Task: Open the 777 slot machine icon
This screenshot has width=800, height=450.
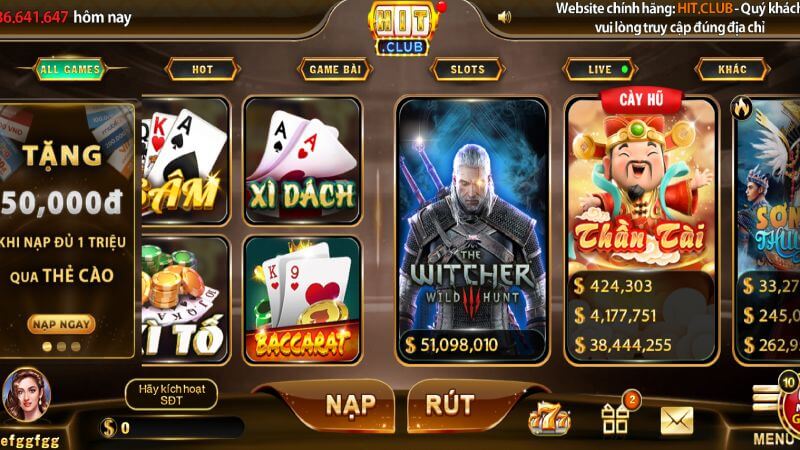Action: point(548,419)
